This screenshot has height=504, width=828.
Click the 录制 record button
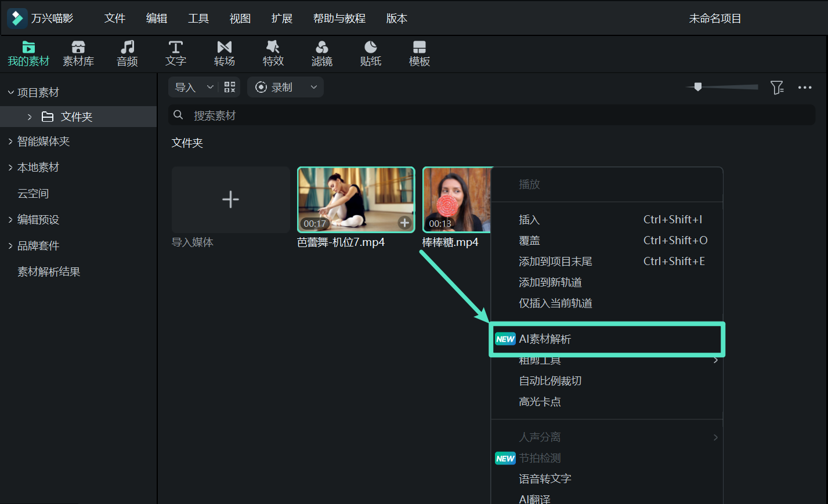275,87
